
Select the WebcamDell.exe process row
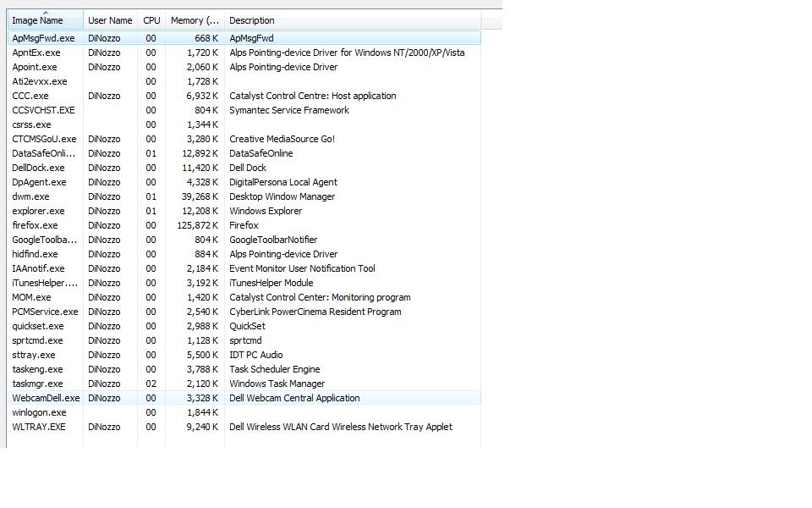46,398
